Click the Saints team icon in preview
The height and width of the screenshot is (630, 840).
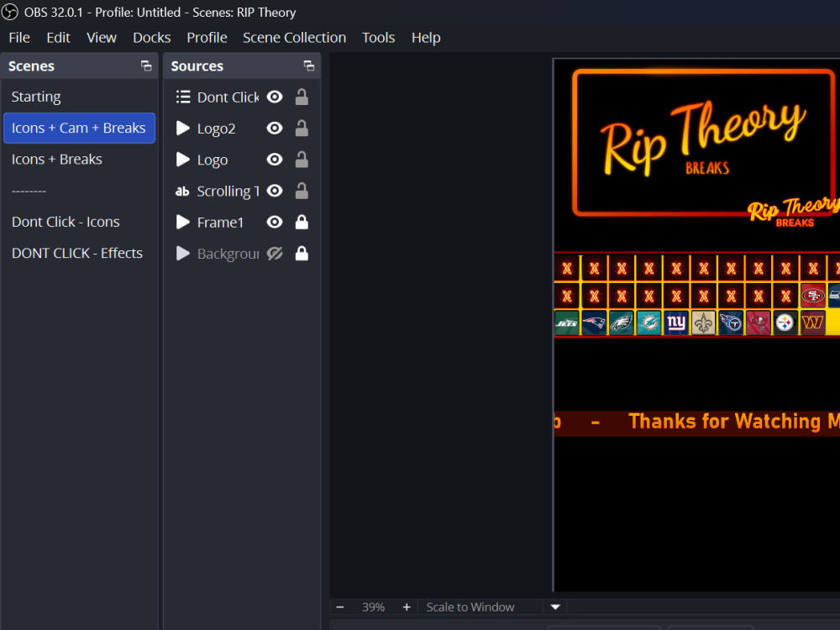coord(703,323)
